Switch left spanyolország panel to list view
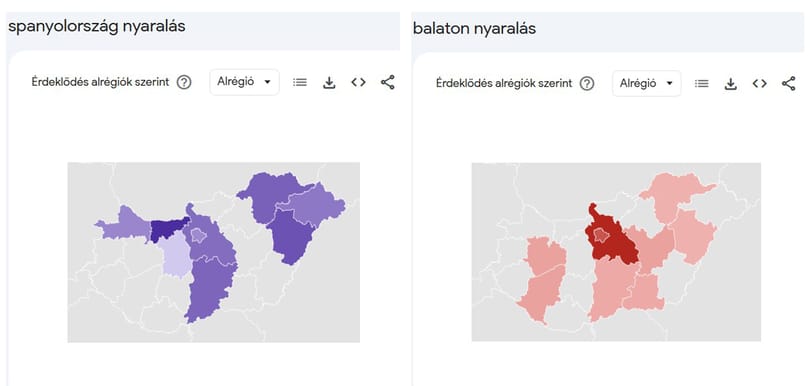 (300, 82)
